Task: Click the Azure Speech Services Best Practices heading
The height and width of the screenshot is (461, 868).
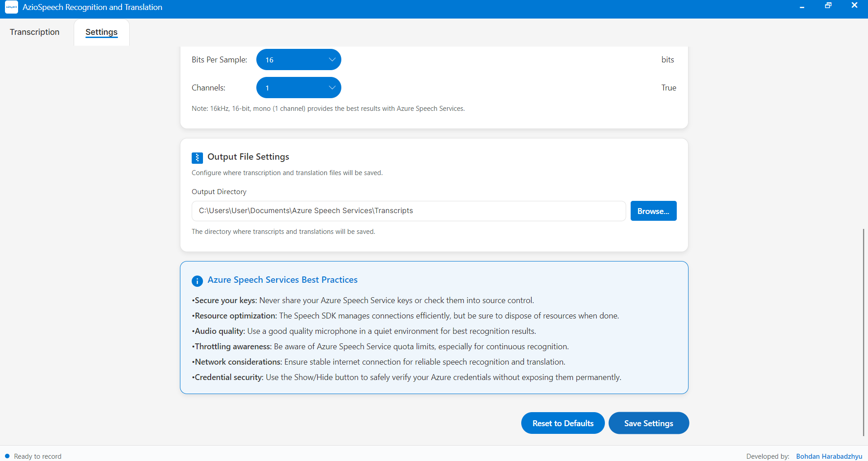Action: [x=283, y=280]
